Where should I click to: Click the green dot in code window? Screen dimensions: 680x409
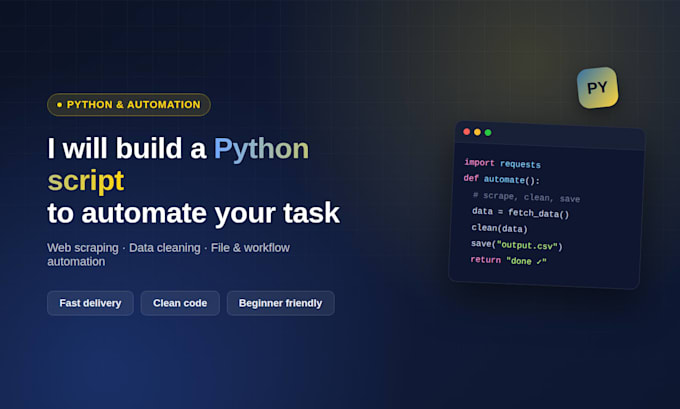coord(488,132)
